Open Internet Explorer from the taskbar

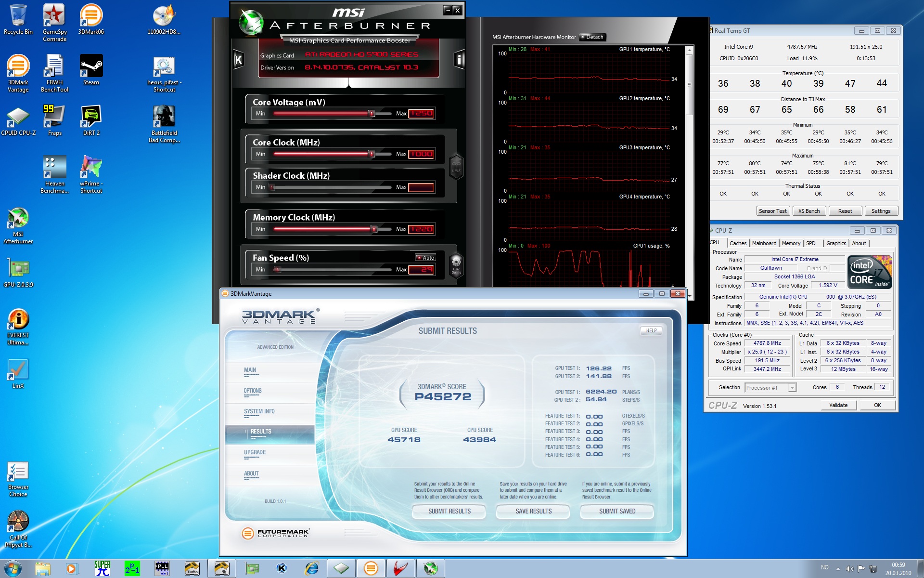click(311, 568)
